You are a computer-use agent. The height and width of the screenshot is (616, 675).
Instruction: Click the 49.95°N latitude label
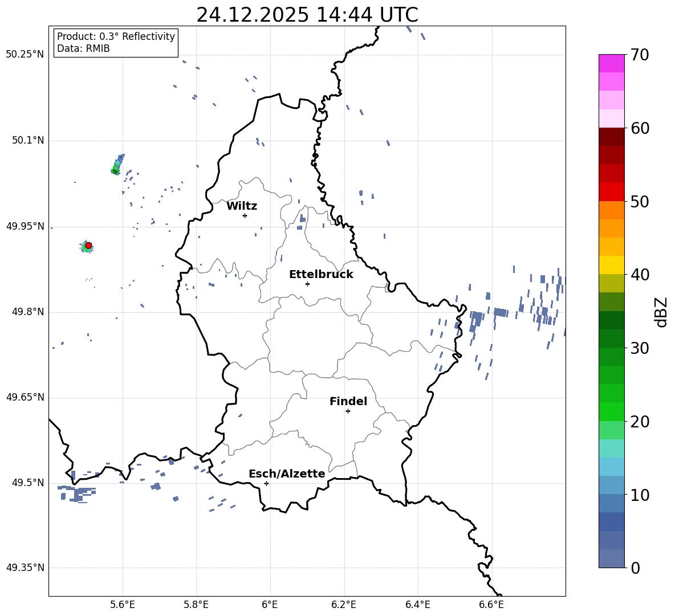pos(25,226)
